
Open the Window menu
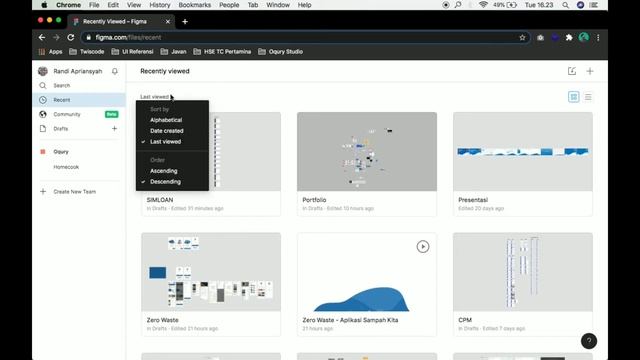point(278,5)
